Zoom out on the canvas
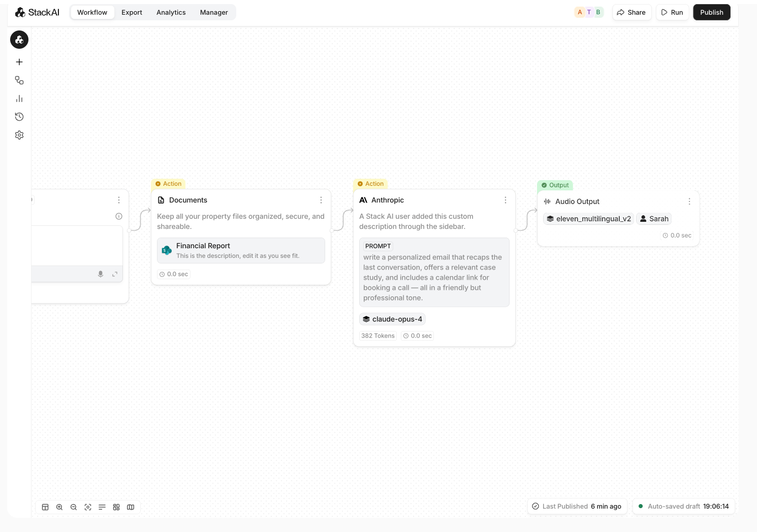The height and width of the screenshot is (532, 757). pos(74,507)
